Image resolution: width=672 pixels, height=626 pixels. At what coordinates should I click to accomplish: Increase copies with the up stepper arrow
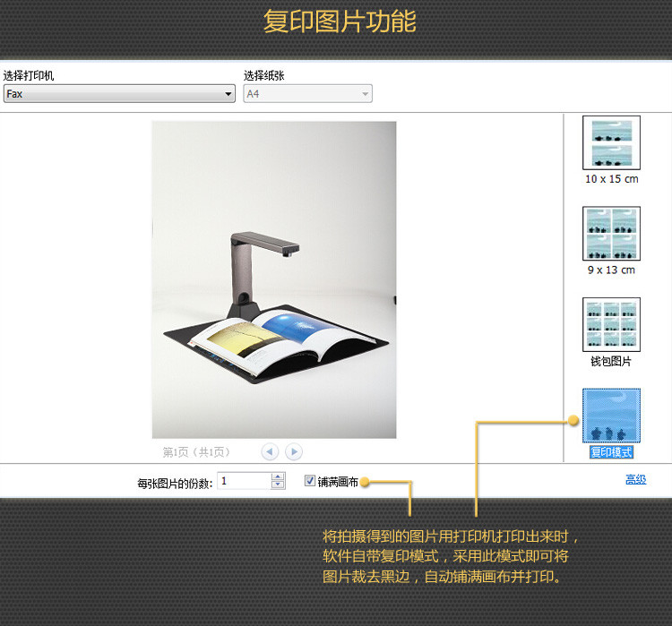click(x=278, y=476)
